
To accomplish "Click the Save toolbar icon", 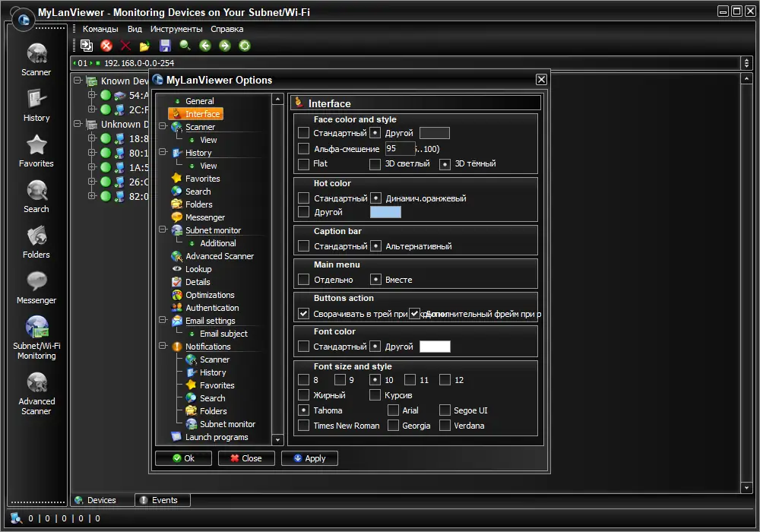I will (x=164, y=46).
